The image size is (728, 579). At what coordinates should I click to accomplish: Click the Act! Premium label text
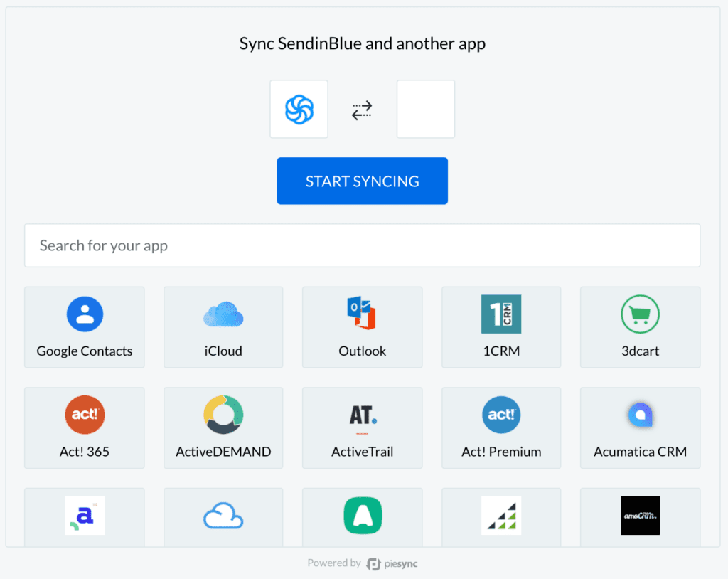[501, 452]
